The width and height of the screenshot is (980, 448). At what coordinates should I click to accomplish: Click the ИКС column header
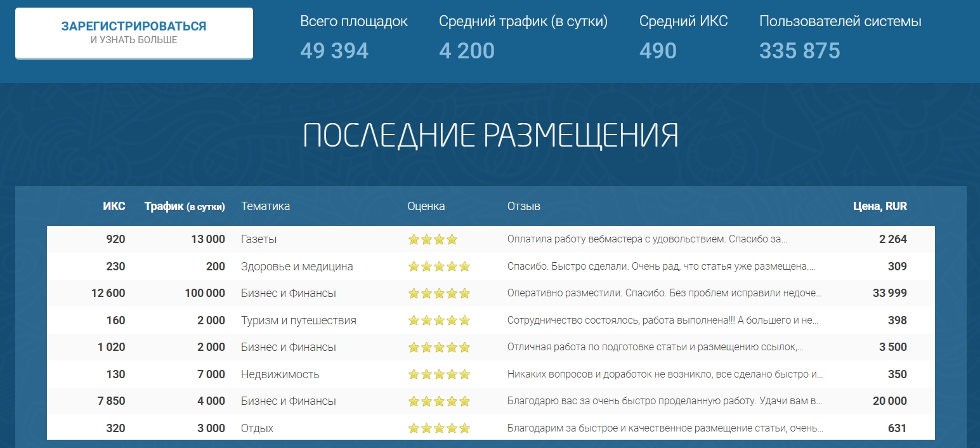coord(114,206)
